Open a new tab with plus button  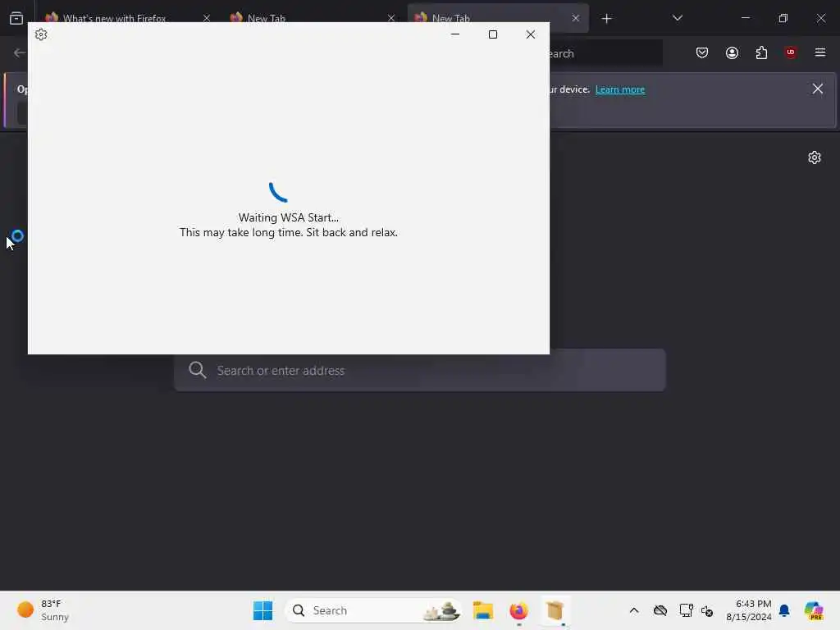(x=606, y=18)
